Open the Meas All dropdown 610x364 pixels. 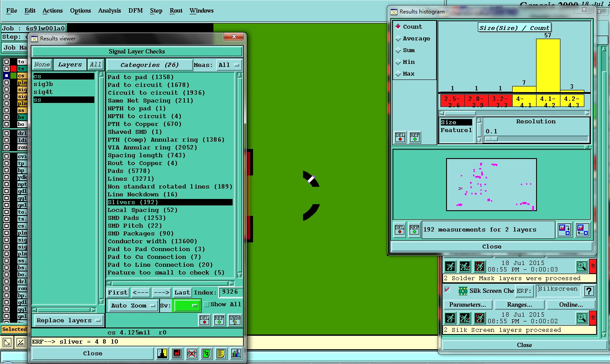click(230, 65)
